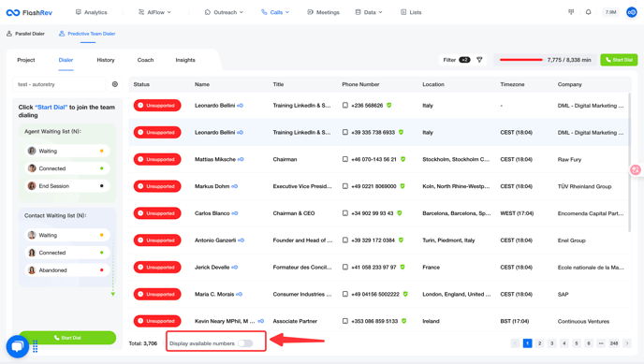Screen dimensions: 644x364
Task: Click the settings icon beside test - autoretry
Action: (115, 84)
